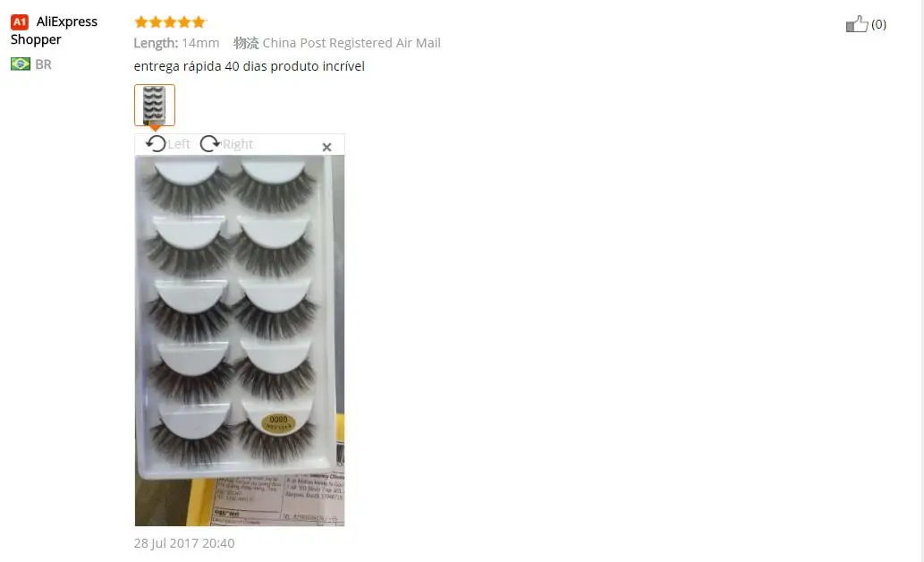
Task: Click the BR country code
Action: (x=43, y=64)
